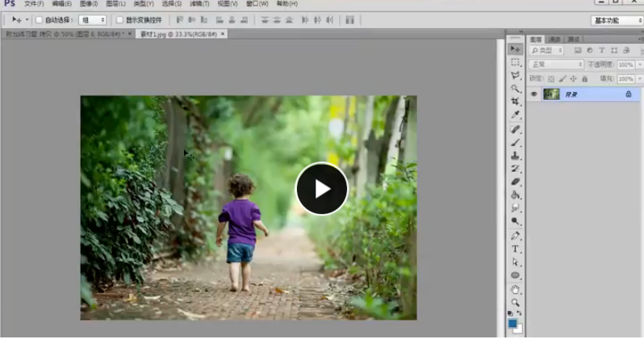Swap foreground and background colors

(520, 313)
